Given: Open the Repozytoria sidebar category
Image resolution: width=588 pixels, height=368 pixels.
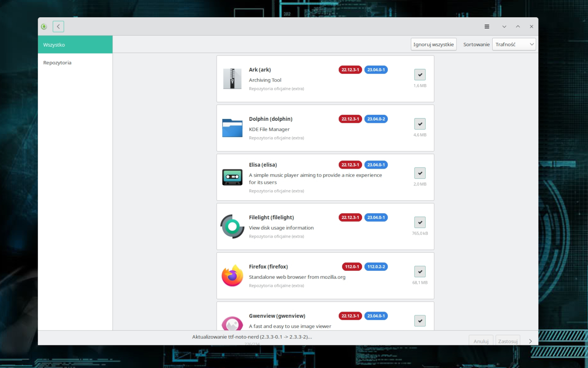Looking at the screenshot, I should [58, 63].
